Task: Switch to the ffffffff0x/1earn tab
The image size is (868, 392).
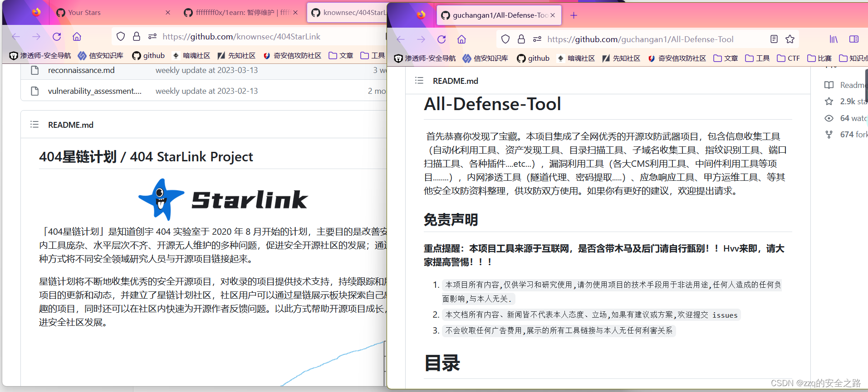Action: (241, 13)
